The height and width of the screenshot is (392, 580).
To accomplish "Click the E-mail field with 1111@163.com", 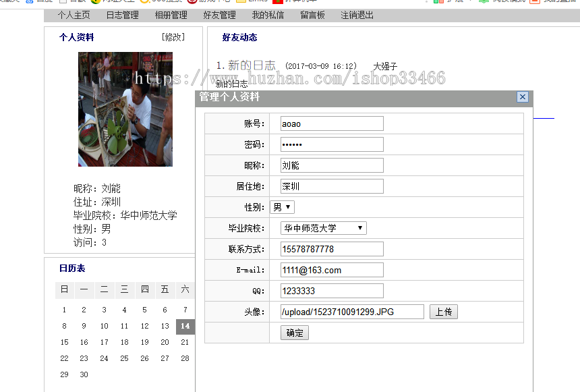I will (332, 270).
